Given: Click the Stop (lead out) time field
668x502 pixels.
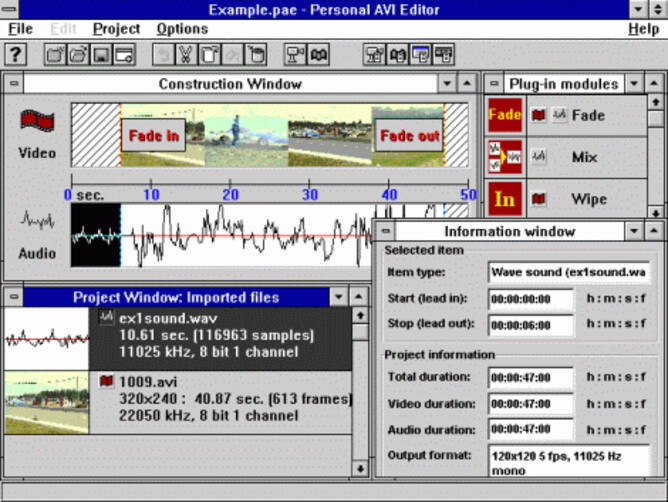Looking at the screenshot, I should 531,325.
